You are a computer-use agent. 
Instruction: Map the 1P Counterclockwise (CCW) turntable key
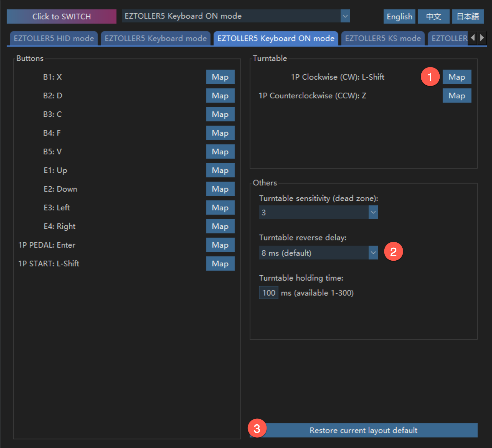click(x=457, y=96)
